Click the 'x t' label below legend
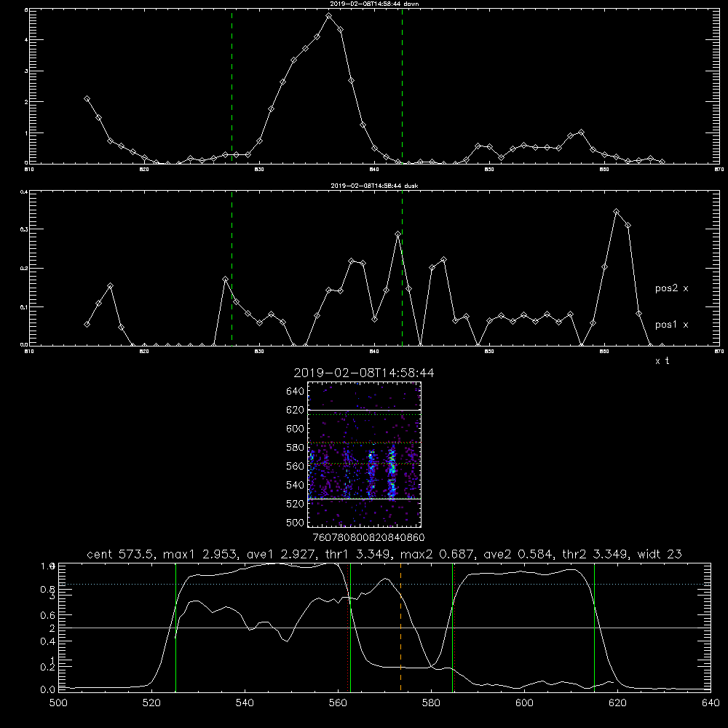This screenshot has height=728, width=728. [662, 361]
